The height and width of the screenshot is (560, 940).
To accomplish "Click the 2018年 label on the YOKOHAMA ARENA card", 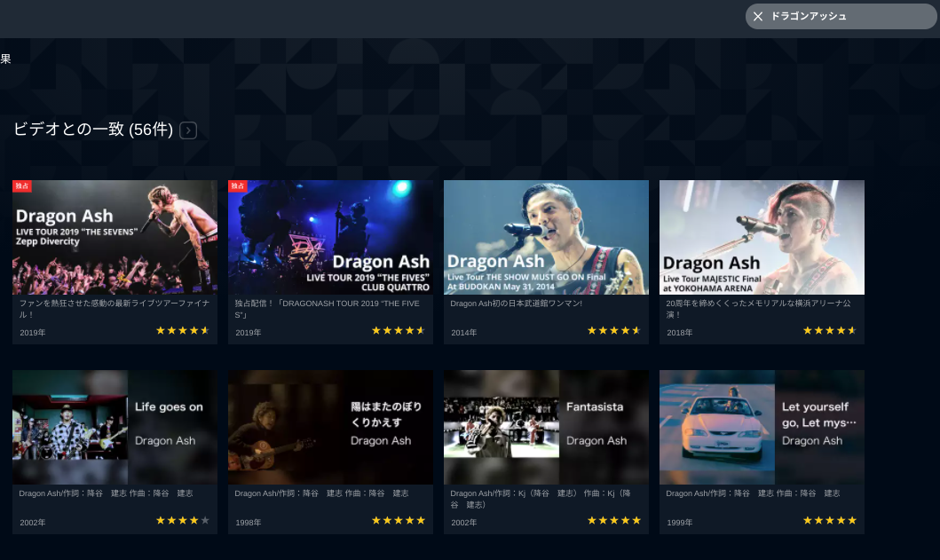I will pyautogui.click(x=680, y=332).
